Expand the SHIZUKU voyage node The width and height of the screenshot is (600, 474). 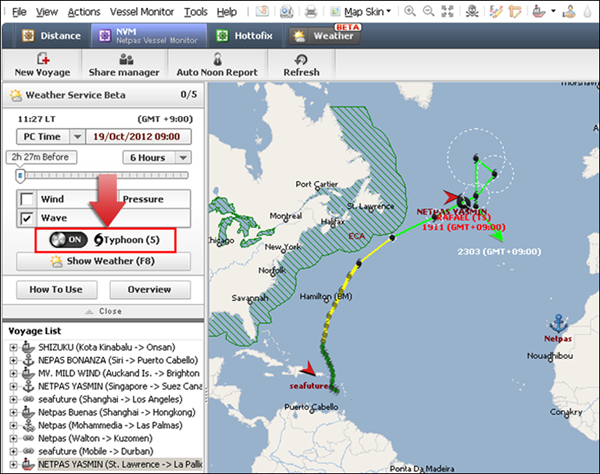[13, 347]
